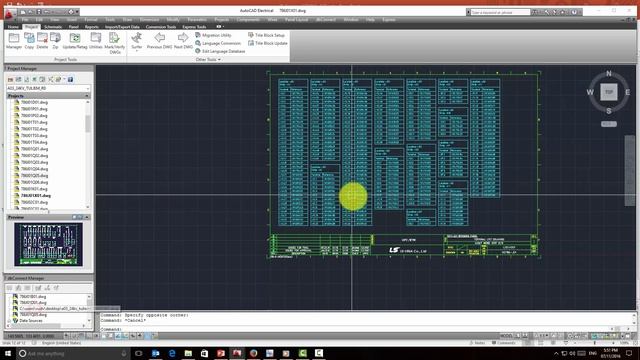Select 78601B01.dwg in dbConnect Manager

(33, 297)
